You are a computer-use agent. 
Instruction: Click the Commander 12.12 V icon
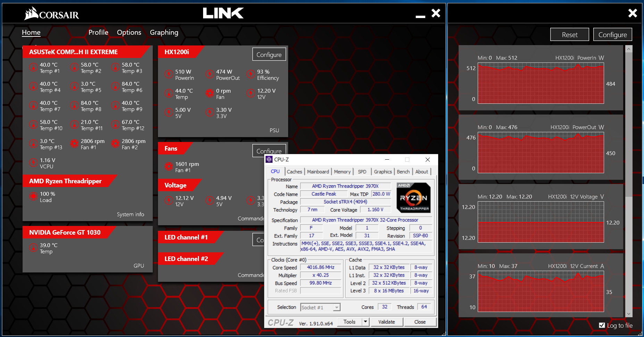(169, 201)
